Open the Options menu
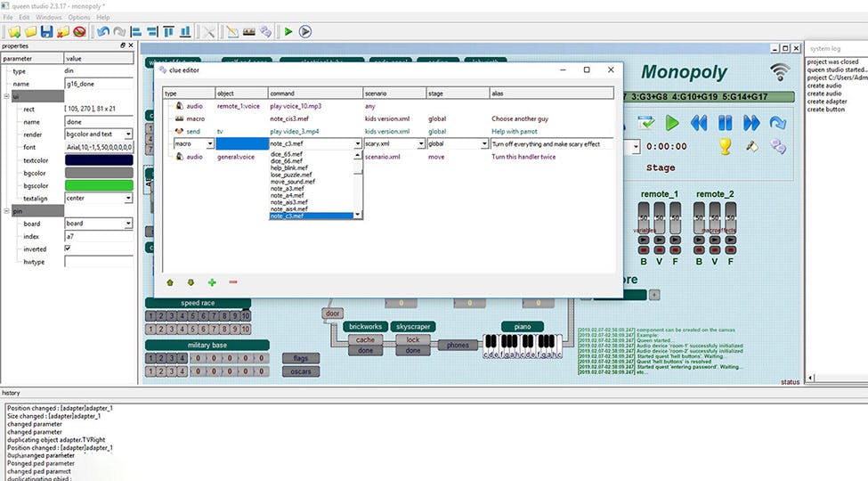Image resolution: width=868 pixels, height=481 pixels. coord(78,17)
